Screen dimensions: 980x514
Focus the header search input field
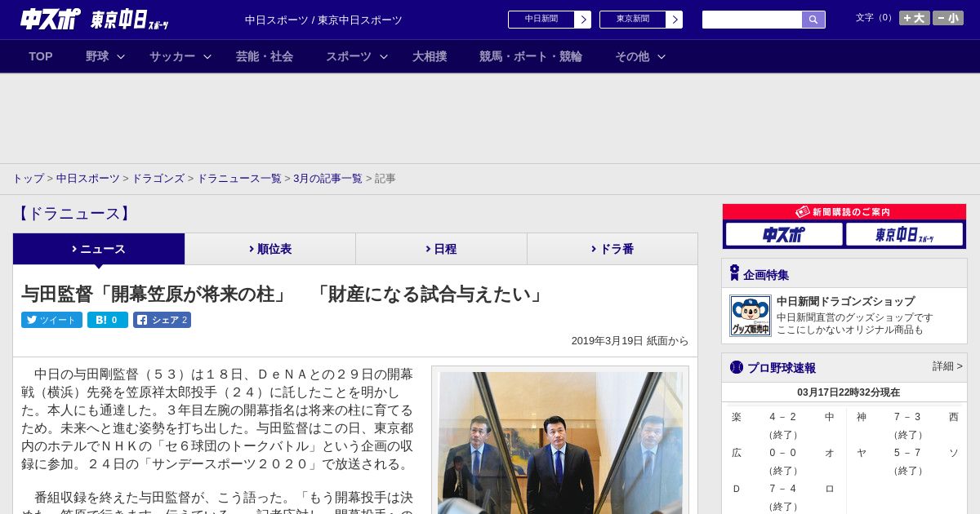(x=752, y=20)
